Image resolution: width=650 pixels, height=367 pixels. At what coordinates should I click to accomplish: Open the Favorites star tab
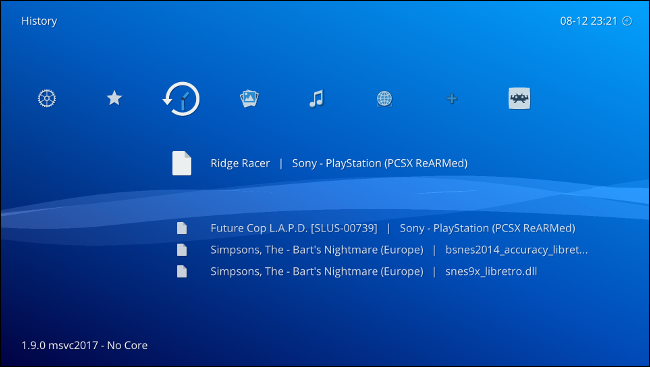point(114,99)
